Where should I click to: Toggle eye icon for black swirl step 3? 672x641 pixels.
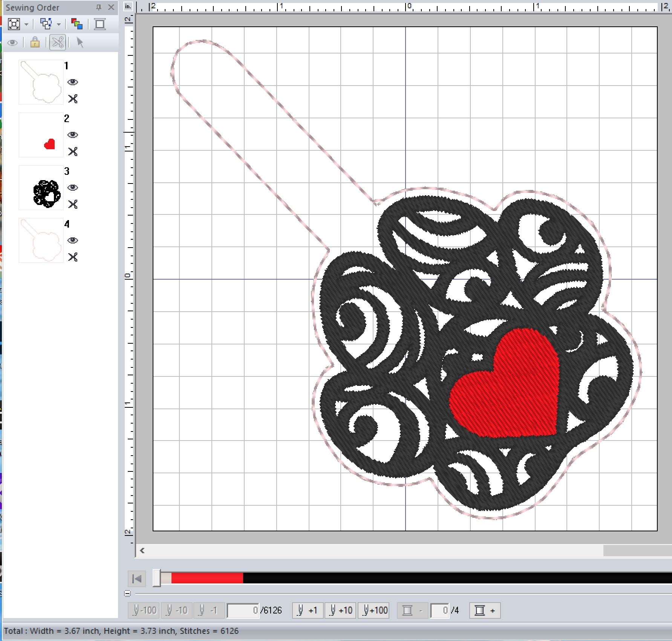pos(72,188)
